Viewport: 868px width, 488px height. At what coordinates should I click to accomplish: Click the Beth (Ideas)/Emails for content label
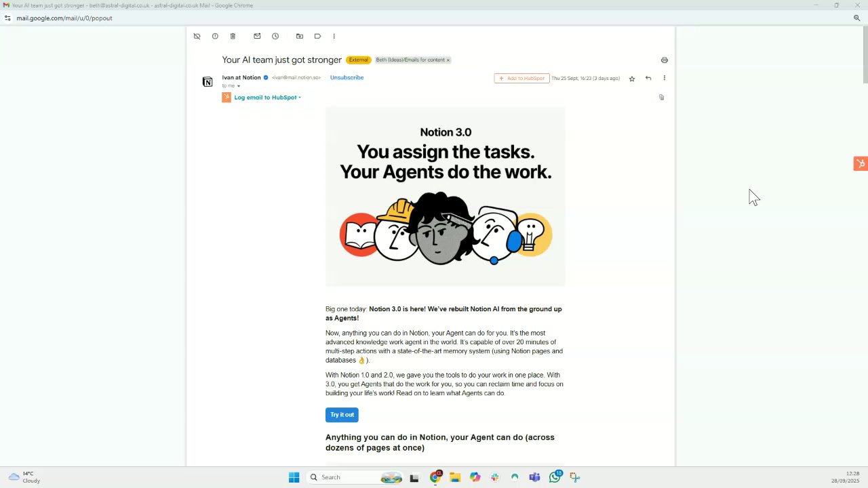[410, 60]
